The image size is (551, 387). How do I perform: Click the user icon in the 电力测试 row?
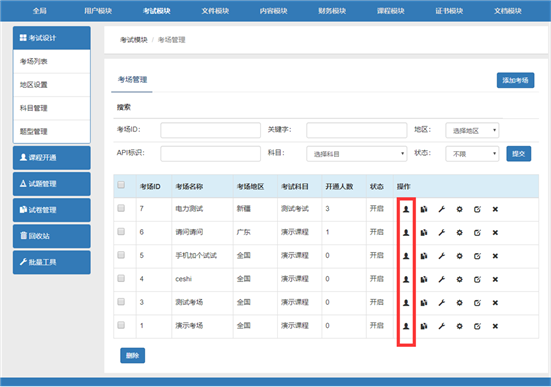pos(406,209)
